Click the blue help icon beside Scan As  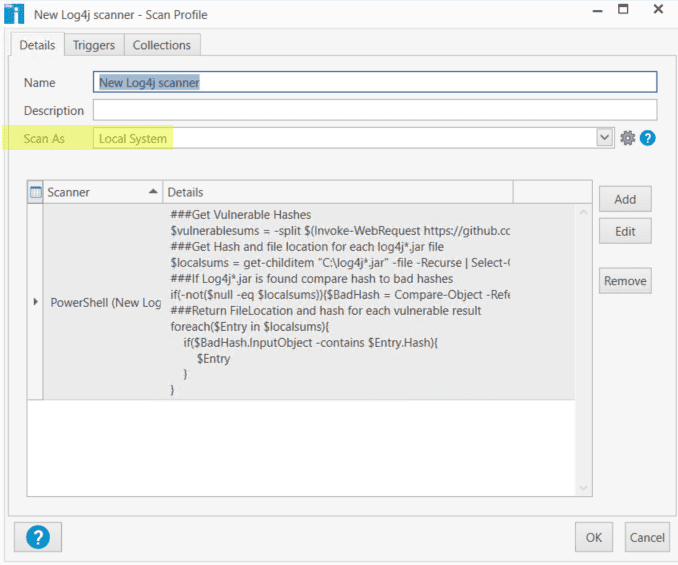pos(647,138)
